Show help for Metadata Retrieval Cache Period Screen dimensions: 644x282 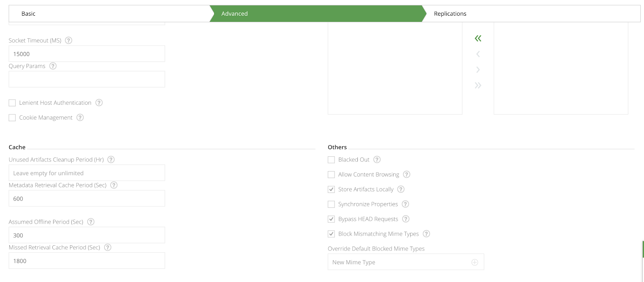tap(114, 185)
